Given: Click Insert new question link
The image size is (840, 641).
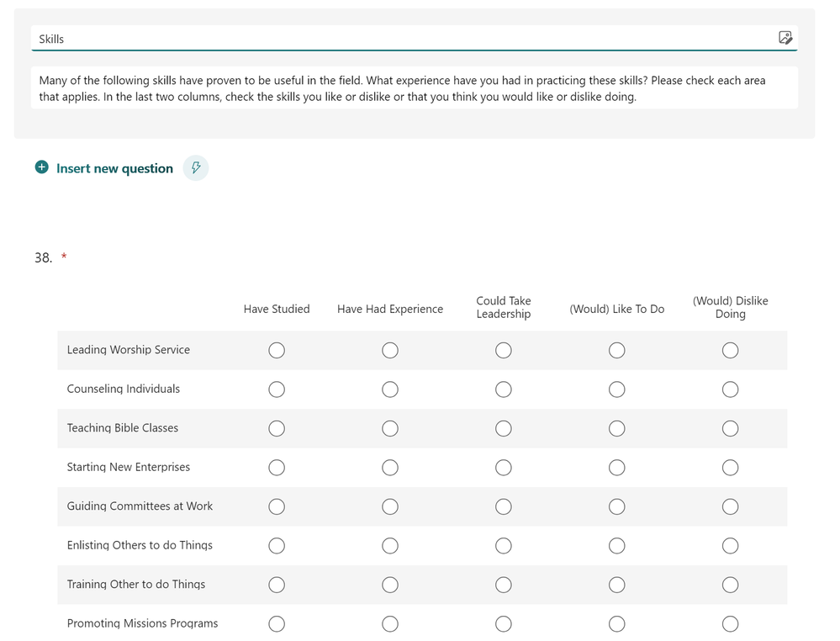Looking at the screenshot, I should pos(114,168).
